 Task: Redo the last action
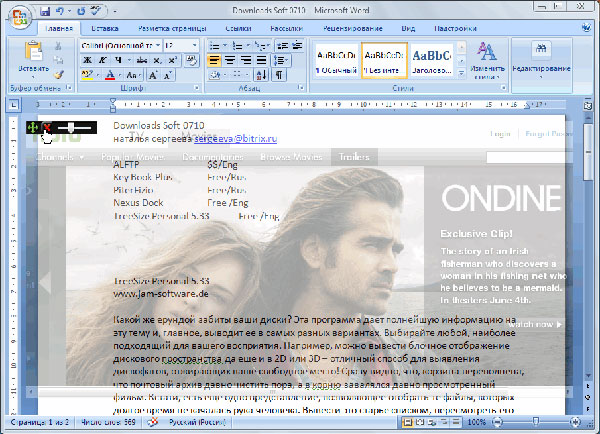coord(81,11)
